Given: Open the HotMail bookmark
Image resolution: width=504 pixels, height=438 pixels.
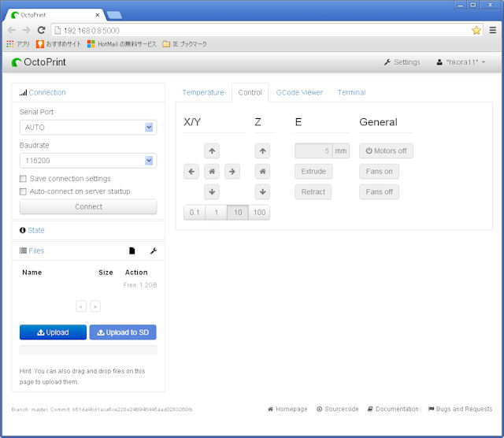Looking at the screenshot, I should 122,44.
